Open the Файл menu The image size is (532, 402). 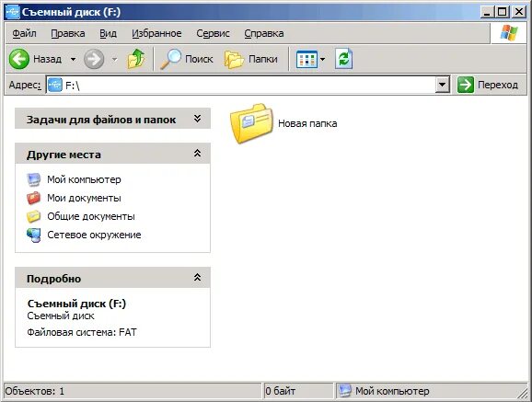pyautogui.click(x=25, y=33)
